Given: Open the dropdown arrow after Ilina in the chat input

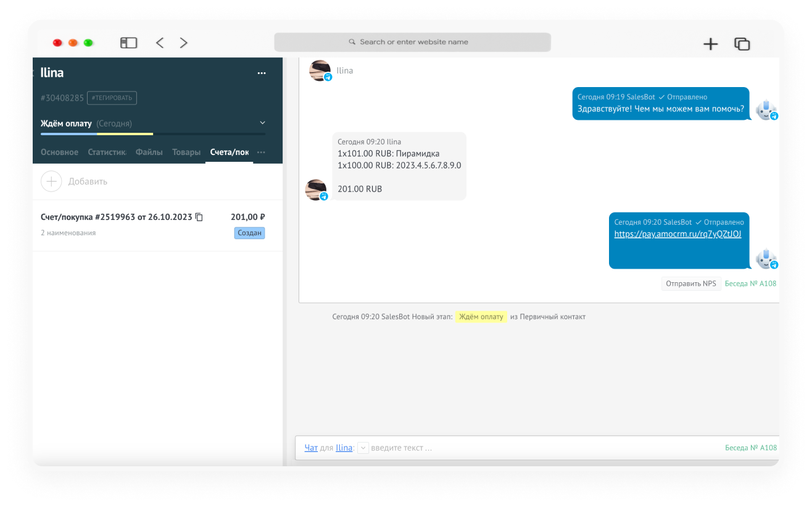Looking at the screenshot, I should [363, 448].
